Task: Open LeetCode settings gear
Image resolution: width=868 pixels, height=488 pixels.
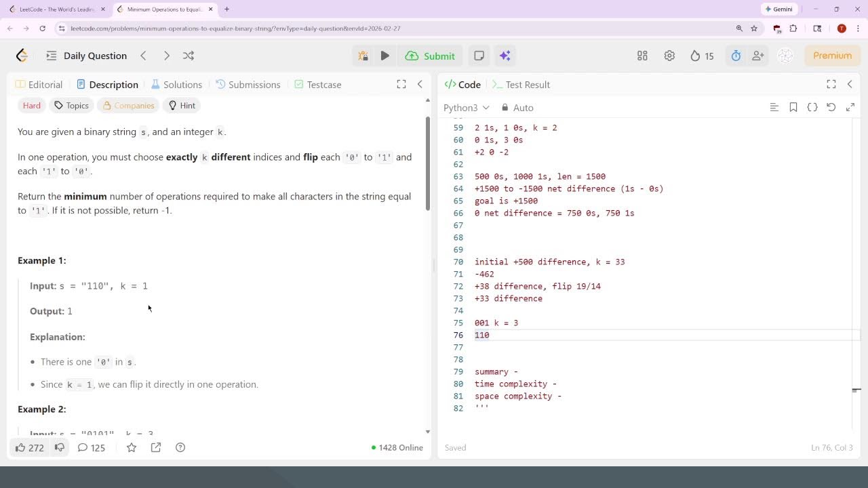Action: pos(669,56)
